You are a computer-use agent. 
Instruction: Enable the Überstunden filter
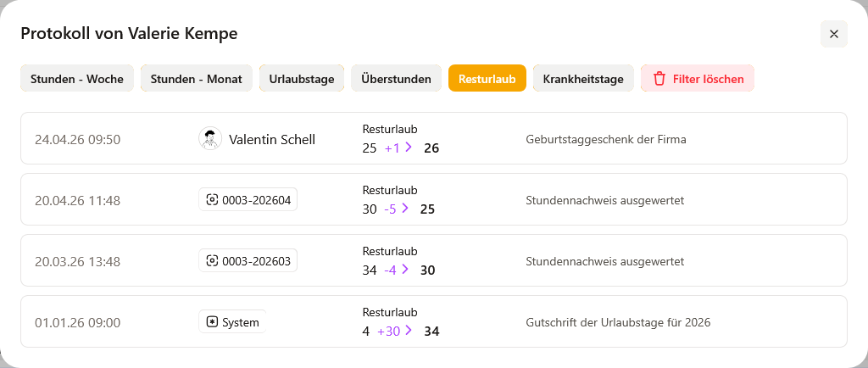396,79
